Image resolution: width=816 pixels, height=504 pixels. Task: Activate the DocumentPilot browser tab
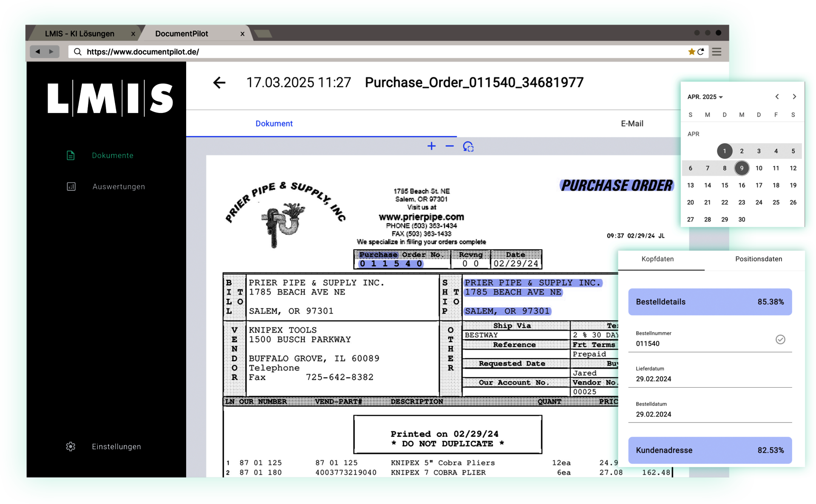pyautogui.click(x=181, y=34)
